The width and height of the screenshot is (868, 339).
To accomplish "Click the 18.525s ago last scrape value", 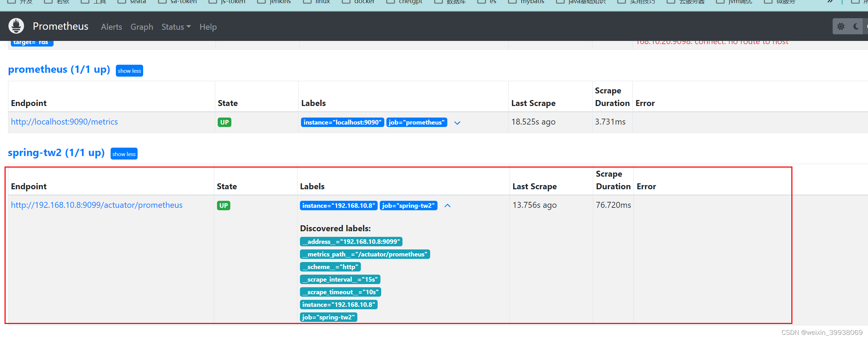I will [x=533, y=122].
